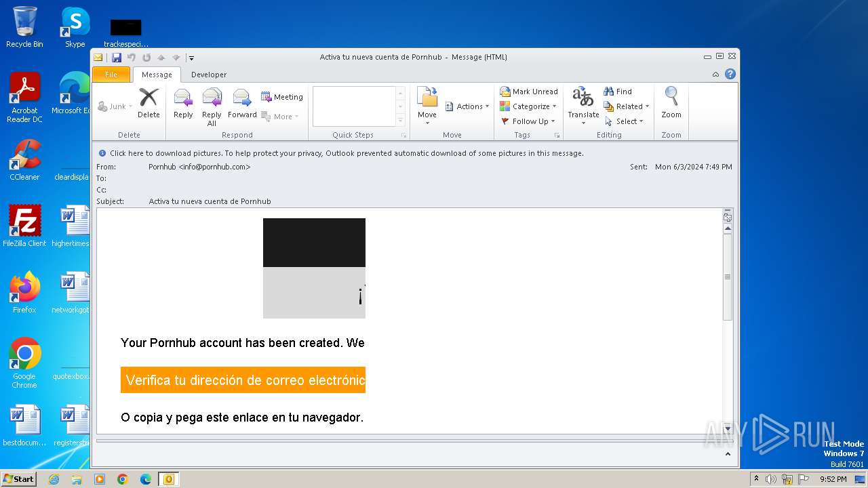The image size is (868, 488).
Task: Open the Actions dropdown
Action: click(x=467, y=106)
